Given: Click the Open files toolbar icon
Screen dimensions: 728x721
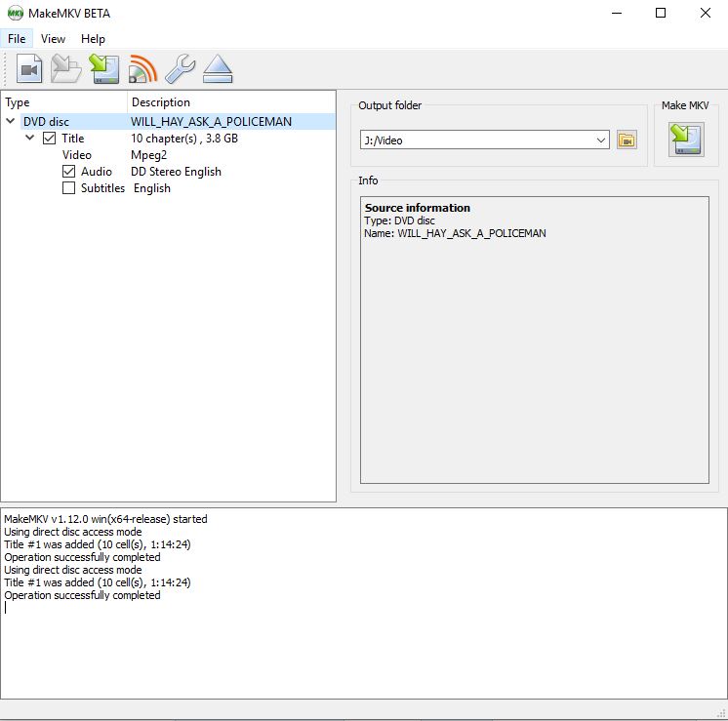Looking at the screenshot, I should (x=66, y=69).
